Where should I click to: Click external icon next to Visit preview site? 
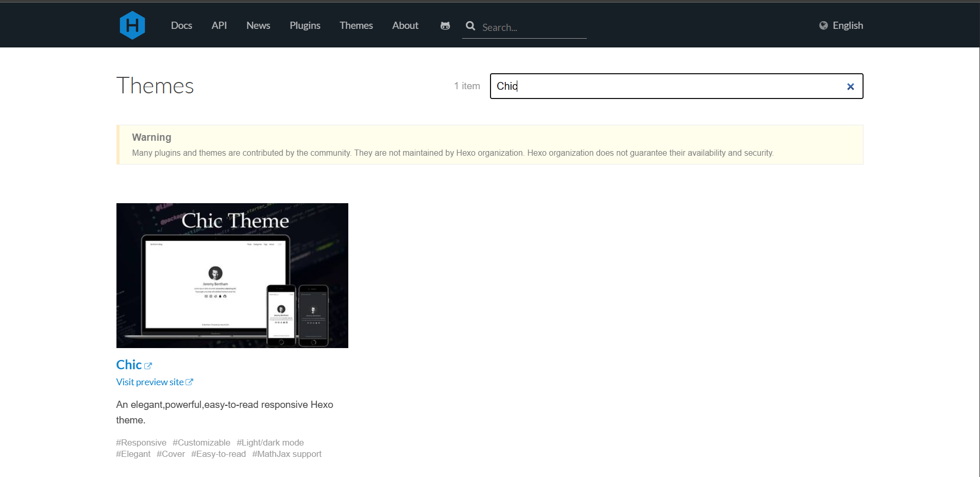[190, 382]
